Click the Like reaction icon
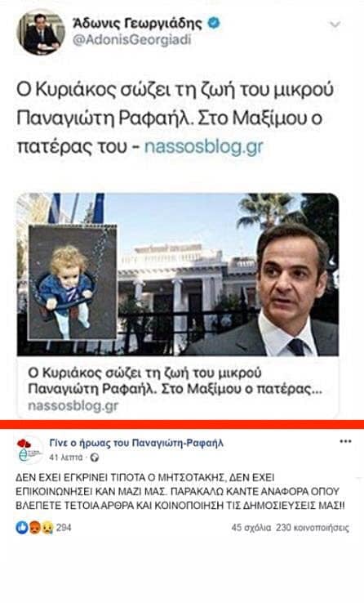Image resolution: width=364 pixels, height=603 pixels. (22, 528)
